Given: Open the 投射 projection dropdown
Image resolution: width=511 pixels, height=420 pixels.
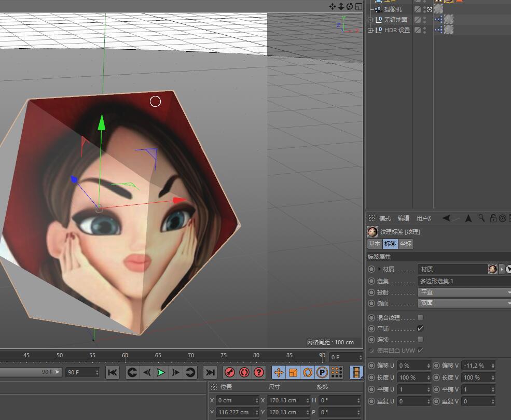Looking at the screenshot, I should 464,292.
